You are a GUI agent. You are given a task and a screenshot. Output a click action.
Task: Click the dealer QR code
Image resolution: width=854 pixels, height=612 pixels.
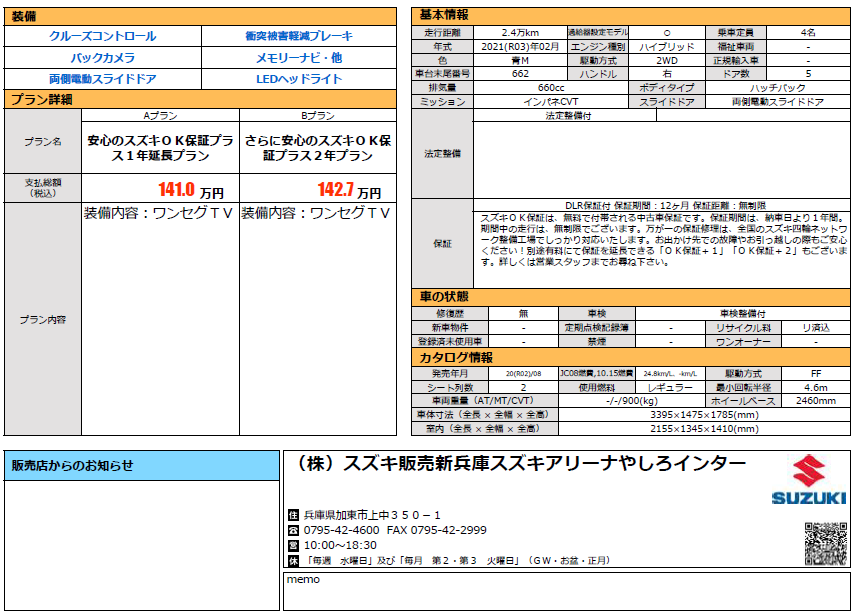point(826,544)
